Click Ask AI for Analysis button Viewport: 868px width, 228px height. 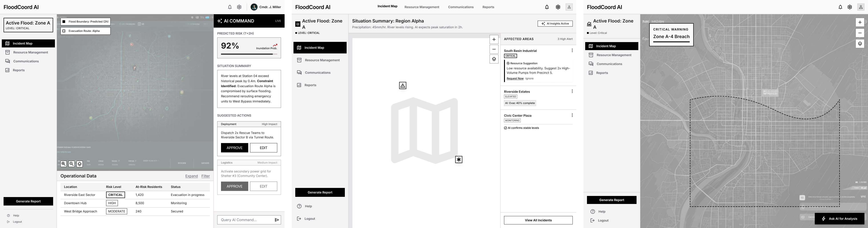[x=839, y=219]
